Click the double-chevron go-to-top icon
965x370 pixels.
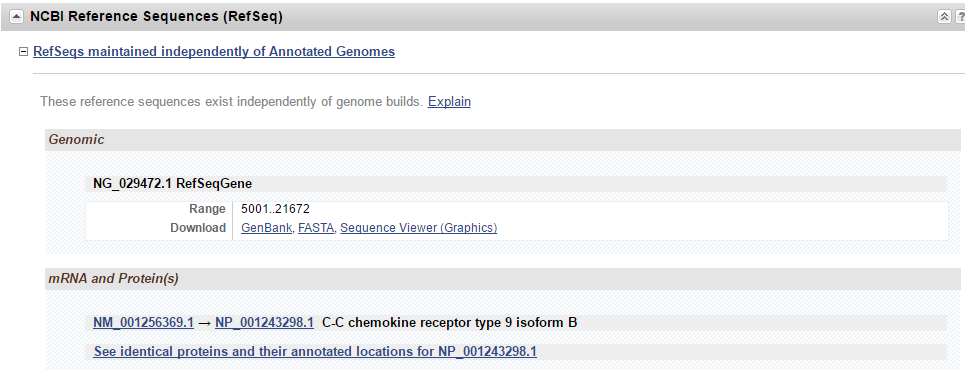[x=944, y=17]
